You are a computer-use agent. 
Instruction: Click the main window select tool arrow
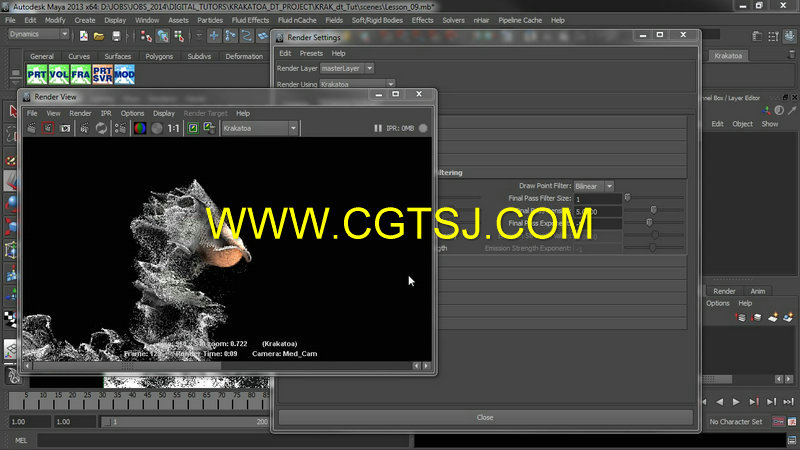click(13, 111)
